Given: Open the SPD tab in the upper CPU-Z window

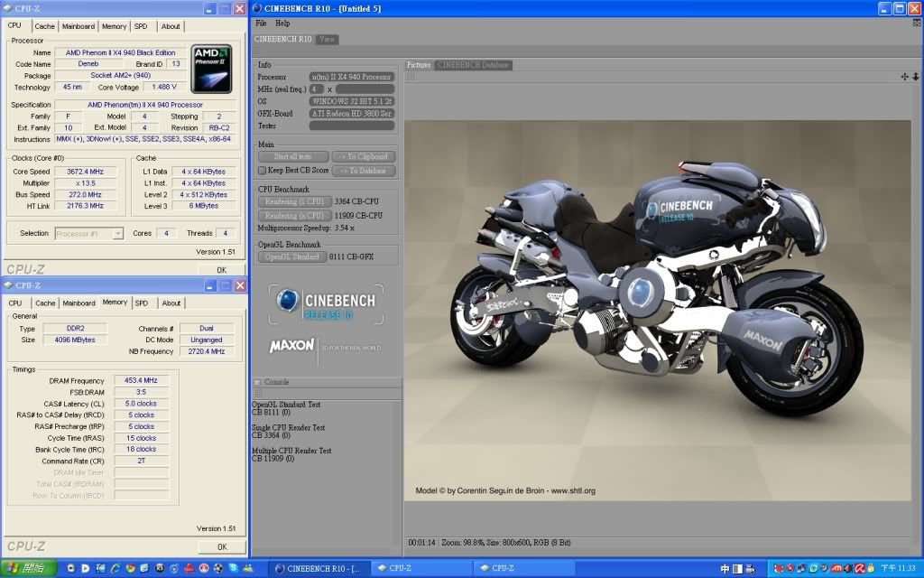Looking at the screenshot, I should (141, 26).
